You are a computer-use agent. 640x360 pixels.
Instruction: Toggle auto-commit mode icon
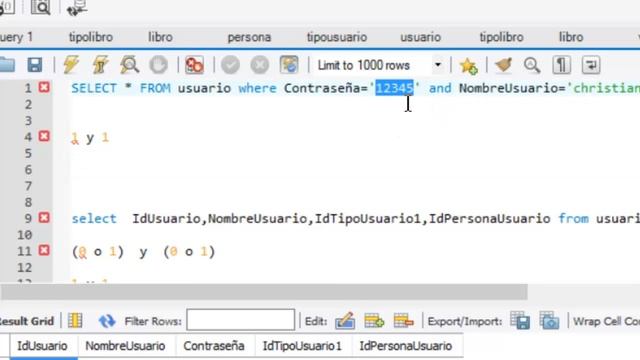click(x=289, y=65)
